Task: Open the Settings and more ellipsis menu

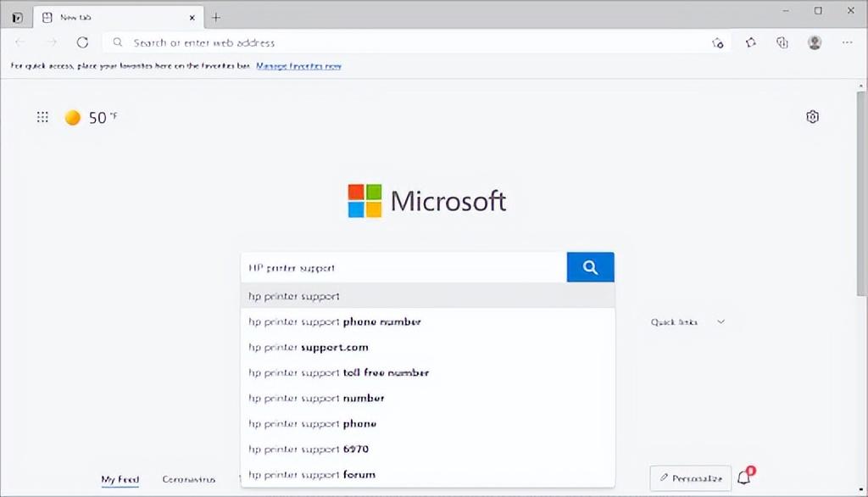Action: (x=847, y=42)
